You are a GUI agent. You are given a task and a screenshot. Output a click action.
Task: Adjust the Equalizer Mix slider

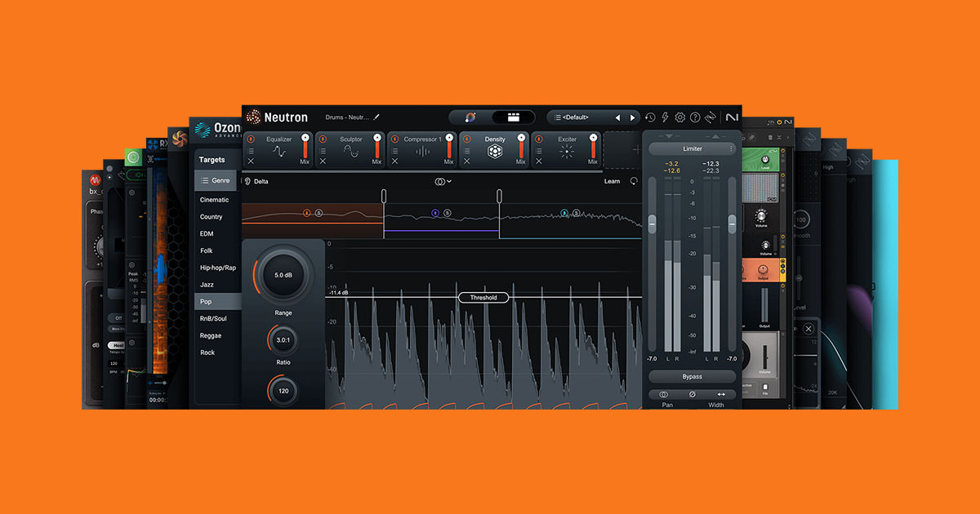click(x=305, y=146)
